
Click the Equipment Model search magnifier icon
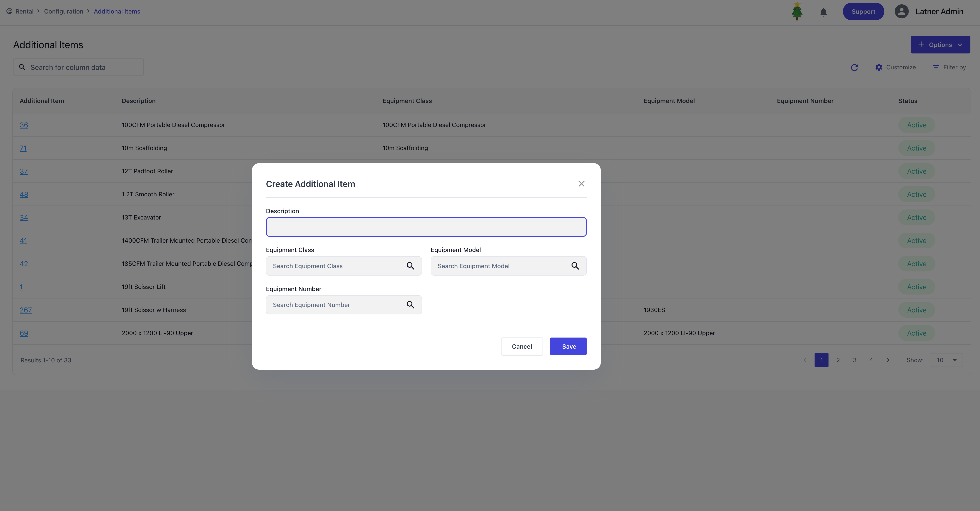click(x=575, y=266)
